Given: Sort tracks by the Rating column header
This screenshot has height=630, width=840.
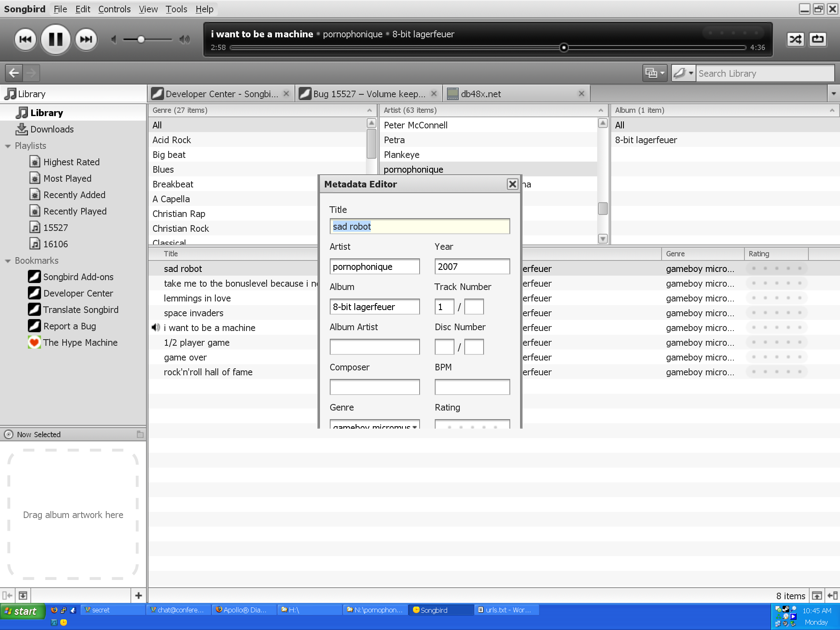Looking at the screenshot, I should (x=776, y=254).
